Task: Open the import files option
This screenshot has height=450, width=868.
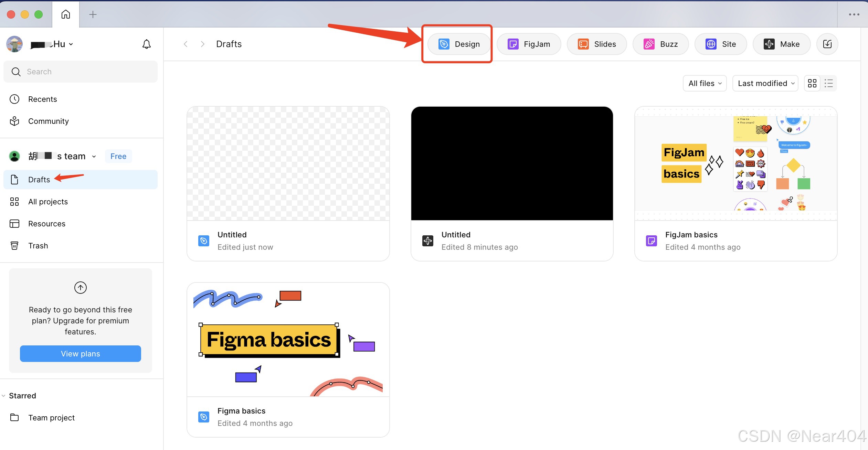Action: click(x=827, y=44)
